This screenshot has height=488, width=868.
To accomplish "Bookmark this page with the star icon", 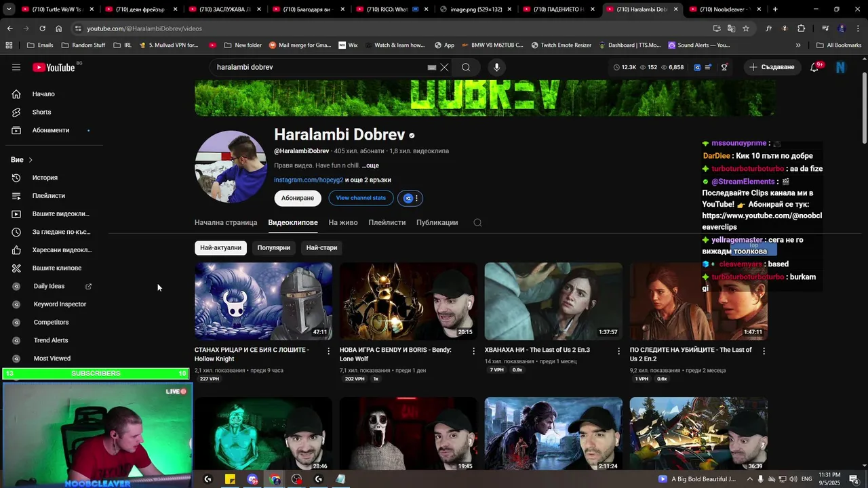I will (746, 28).
